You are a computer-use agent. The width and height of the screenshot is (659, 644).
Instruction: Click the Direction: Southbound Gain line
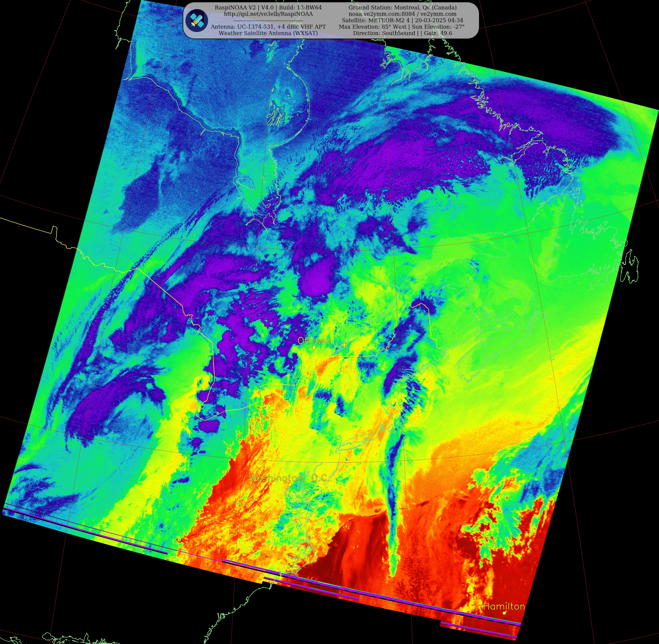402,33
